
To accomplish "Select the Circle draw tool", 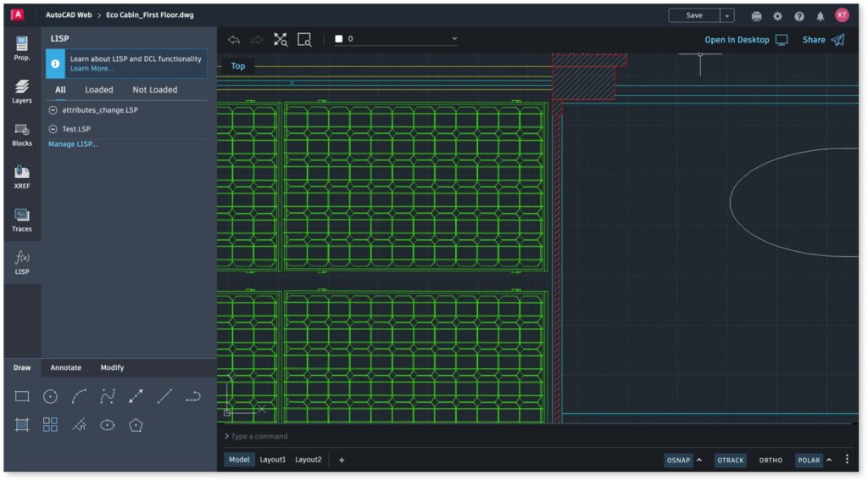I will [50, 396].
